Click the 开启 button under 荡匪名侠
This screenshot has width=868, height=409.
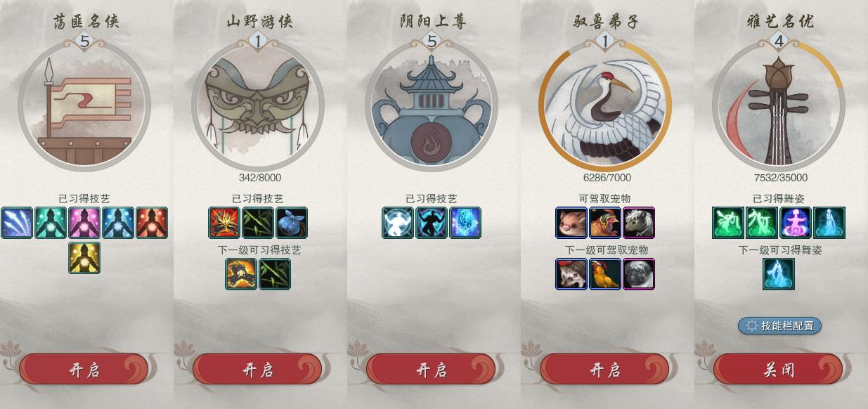[x=84, y=370]
